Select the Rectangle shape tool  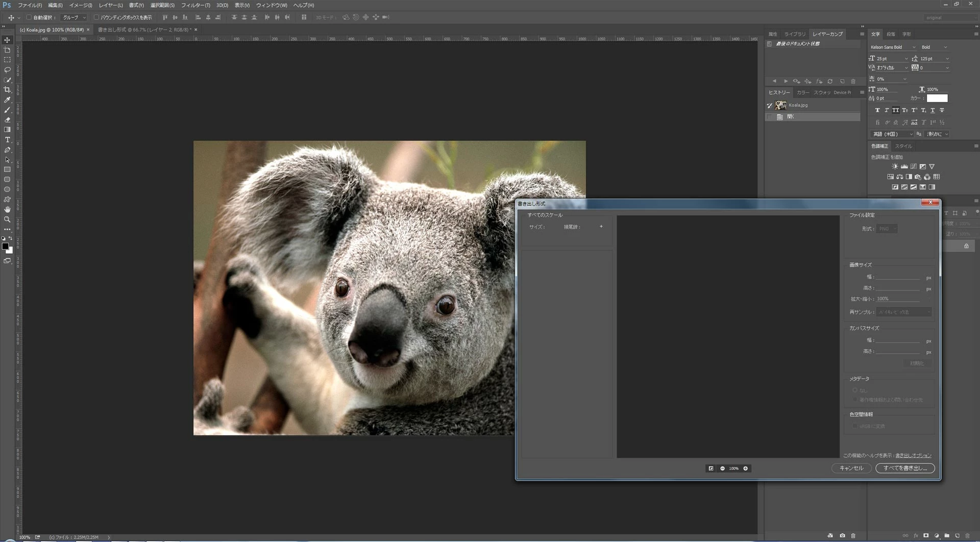(x=7, y=169)
